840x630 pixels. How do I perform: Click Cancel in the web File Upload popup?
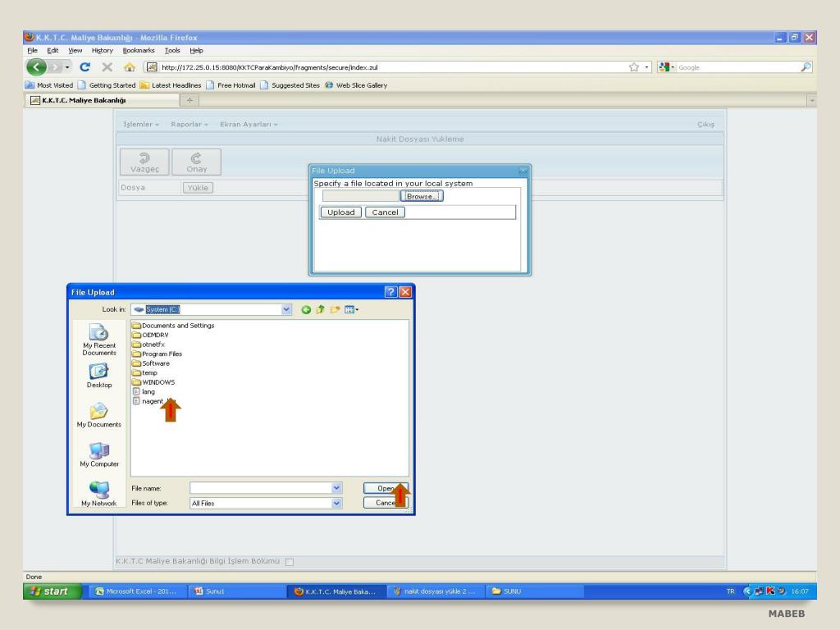click(x=385, y=212)
